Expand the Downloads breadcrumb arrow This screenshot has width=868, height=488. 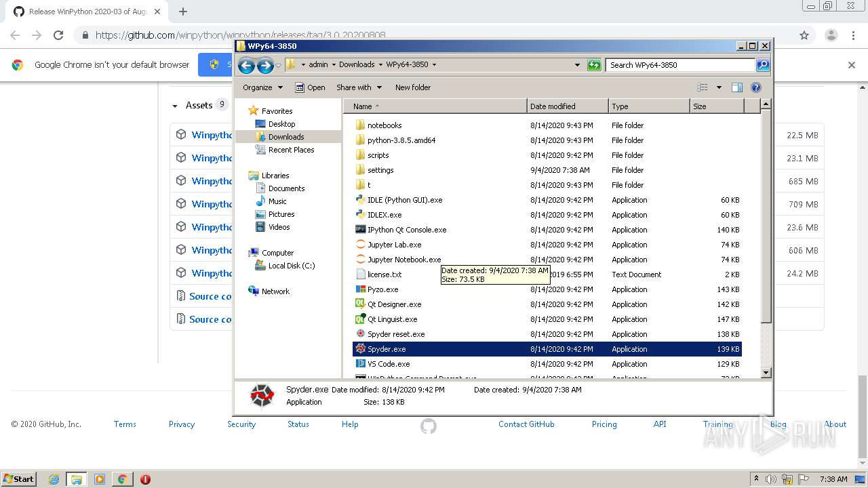(x=380, y=65)
